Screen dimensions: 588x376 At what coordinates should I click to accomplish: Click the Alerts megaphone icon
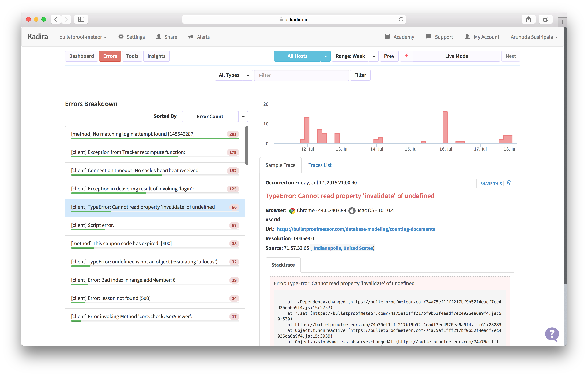pyautogui.click(x=191, y=37)
